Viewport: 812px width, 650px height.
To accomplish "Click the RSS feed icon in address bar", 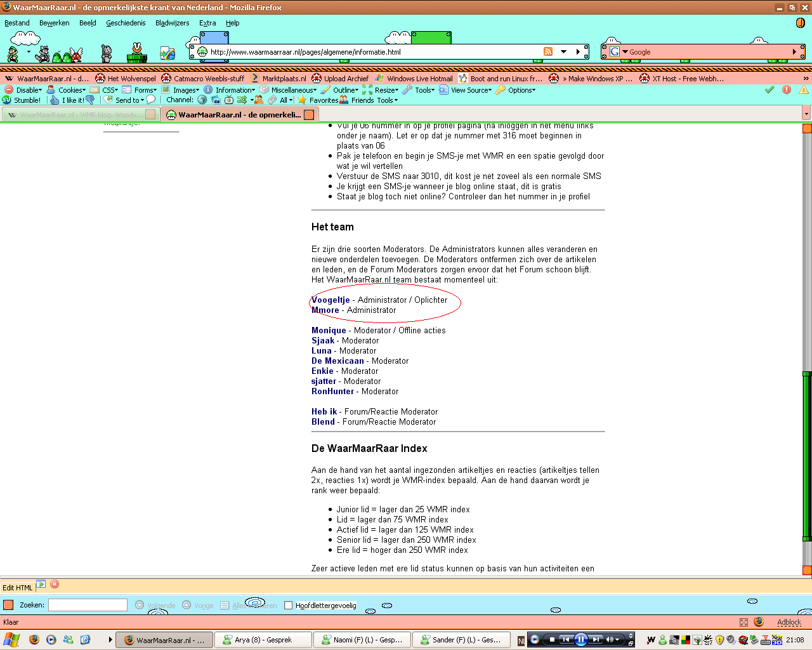I will [x=548, y=52].
